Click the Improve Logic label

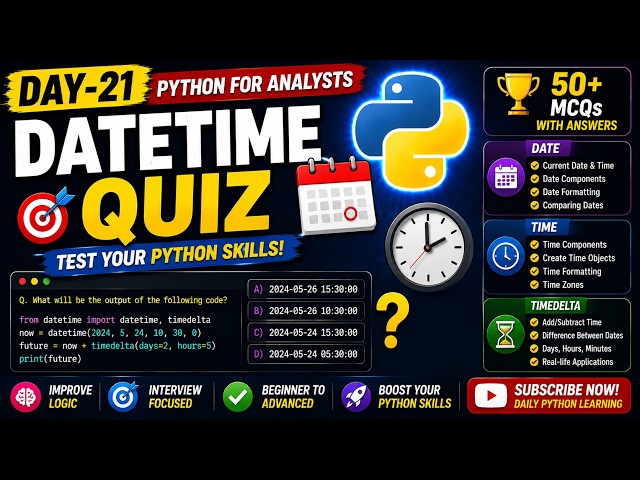pos(71,397)
